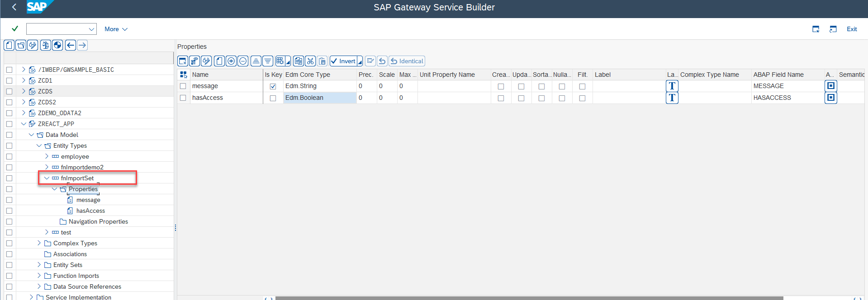Image resolution: width=868 pixels, height=300 pixels.
Task: Click the T label icon in hasAccess row
Action: (672, 98)
